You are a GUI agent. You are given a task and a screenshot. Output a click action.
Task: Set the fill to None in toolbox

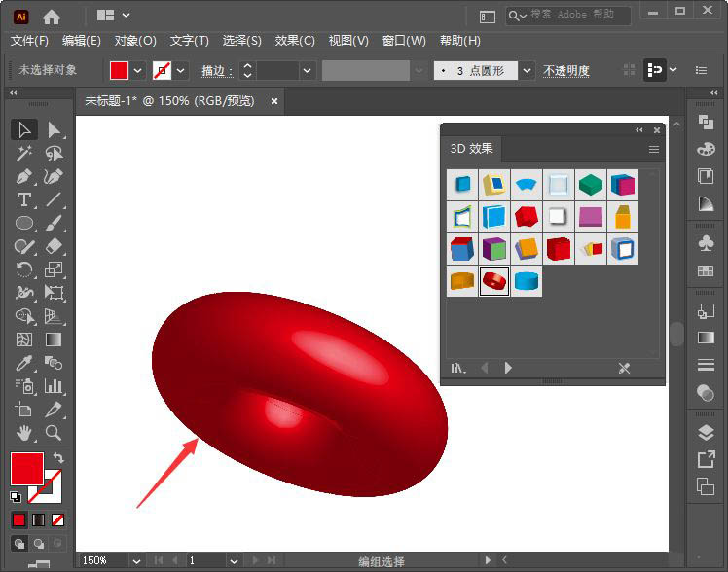click(x=57, y=519)
